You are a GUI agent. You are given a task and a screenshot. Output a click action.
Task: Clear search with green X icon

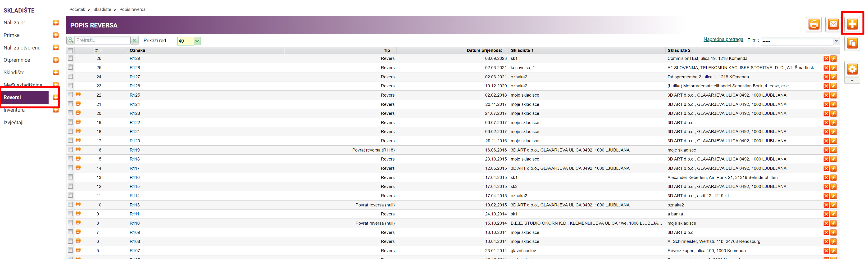pyautogui.click(x=134, y=40)
